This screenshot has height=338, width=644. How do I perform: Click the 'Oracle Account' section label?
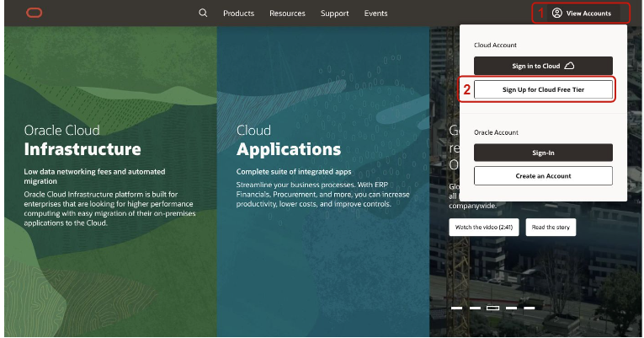[x=496, y=132]
